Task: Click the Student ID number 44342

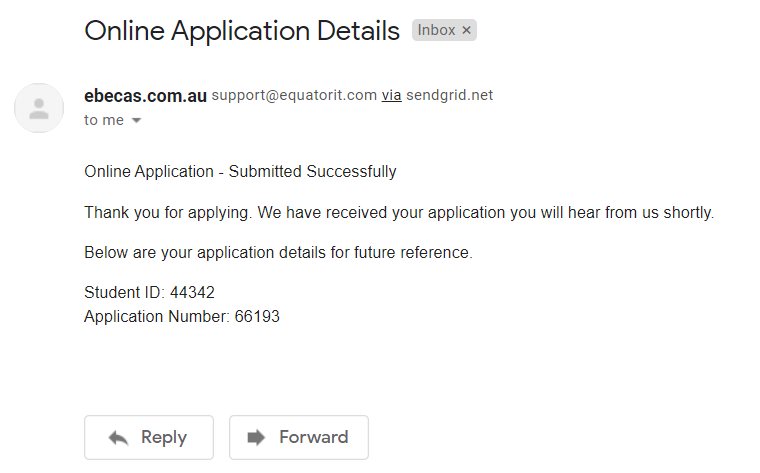Action: point(192,292)
